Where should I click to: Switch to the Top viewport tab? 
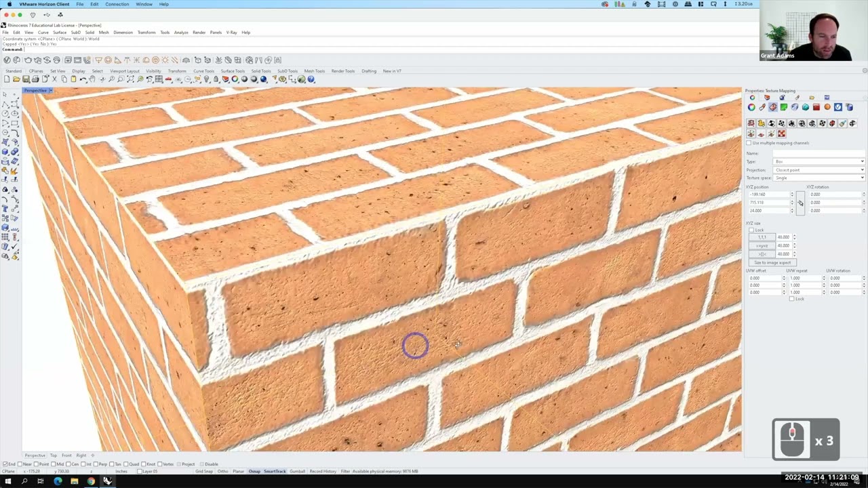pyautogui.click(x=53, y=455)
